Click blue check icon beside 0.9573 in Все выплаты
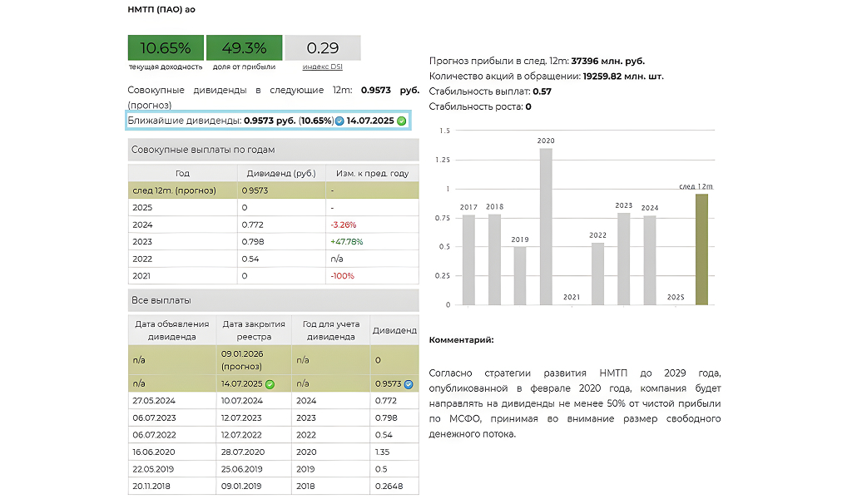Viewport: 852px width, 504px height. pyautogui.click(x=409, y=384)
